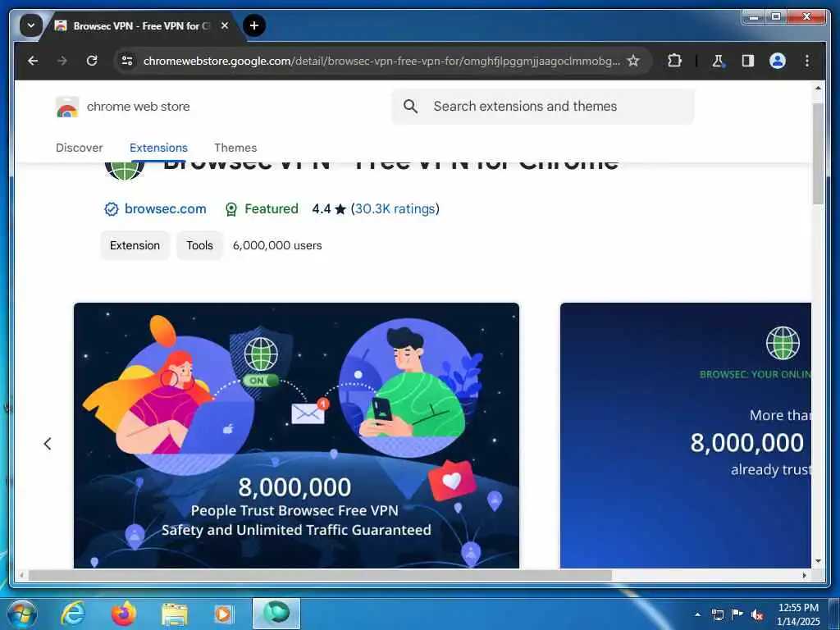
Task: Click the search magnifier icon
Action: coord(410,106)
